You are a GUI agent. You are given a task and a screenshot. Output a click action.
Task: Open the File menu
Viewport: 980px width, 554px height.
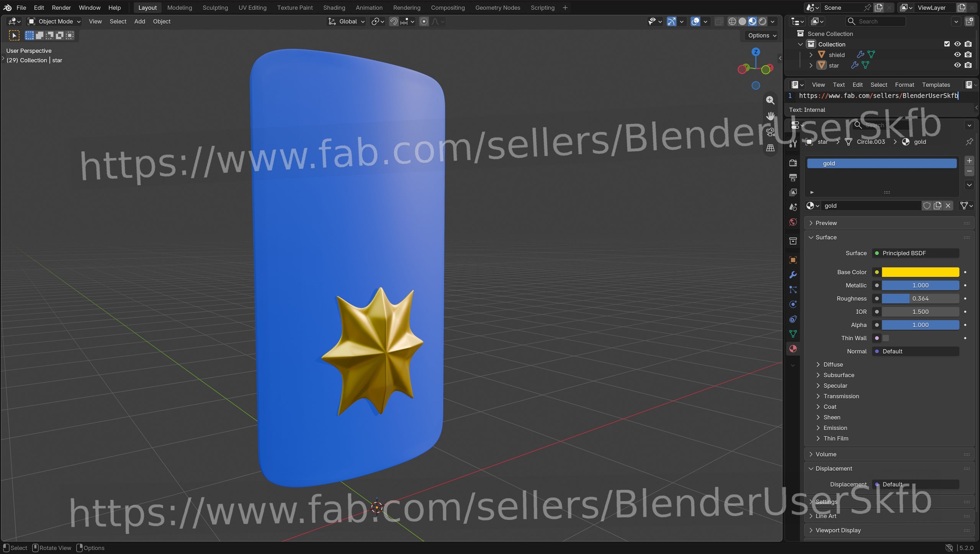point(21,8)
